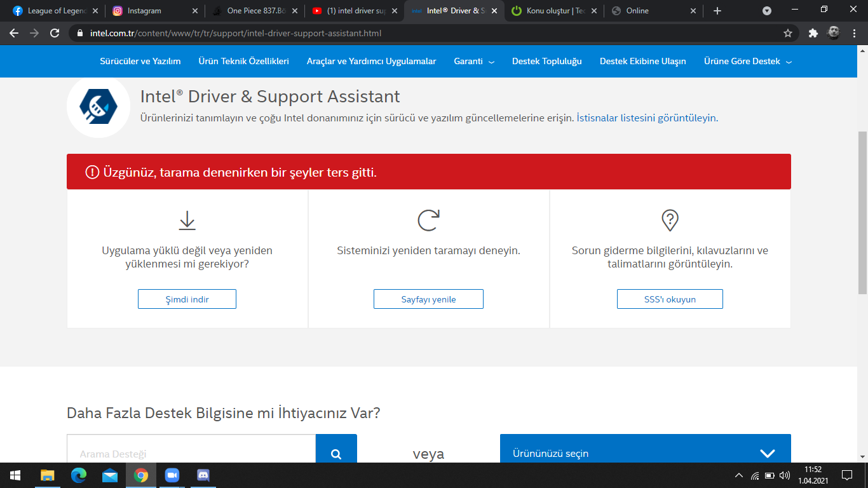Click the Chrome back arrow
The height and width of the screenshot is (488, 868).
pos(14,33)
